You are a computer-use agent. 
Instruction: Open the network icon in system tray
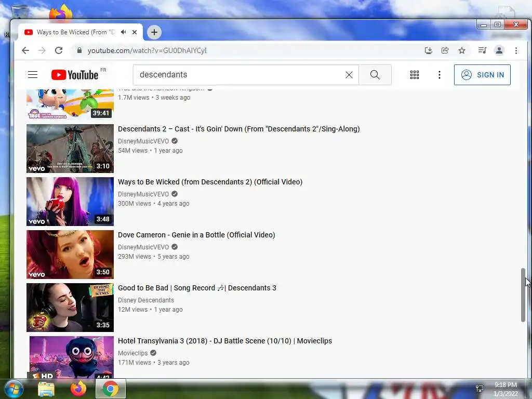click(x=480, y=389)
